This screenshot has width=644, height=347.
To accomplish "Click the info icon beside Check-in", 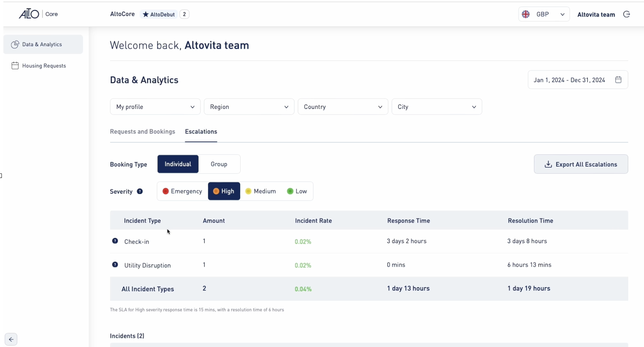I will pyautogui.click(x=115, y=241).
